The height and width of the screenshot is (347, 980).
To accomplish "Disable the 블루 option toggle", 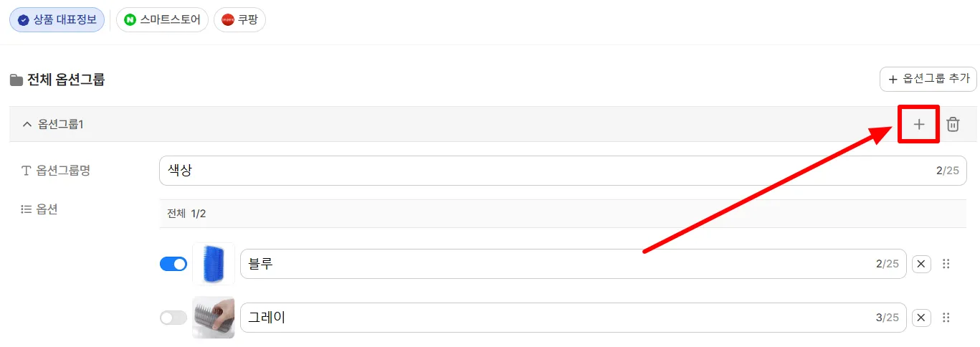I will pos(173,264).
